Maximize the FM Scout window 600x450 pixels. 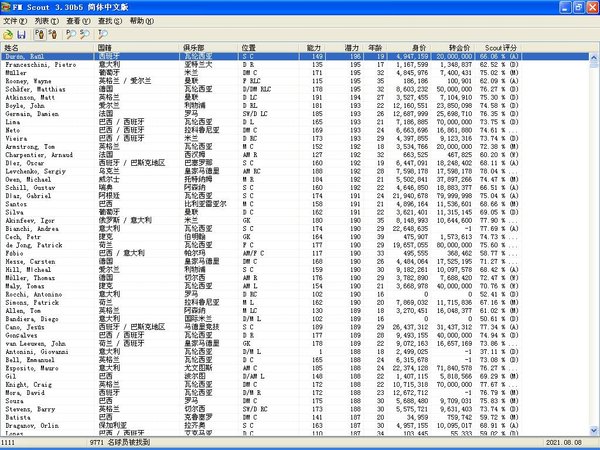coord(579,7)
